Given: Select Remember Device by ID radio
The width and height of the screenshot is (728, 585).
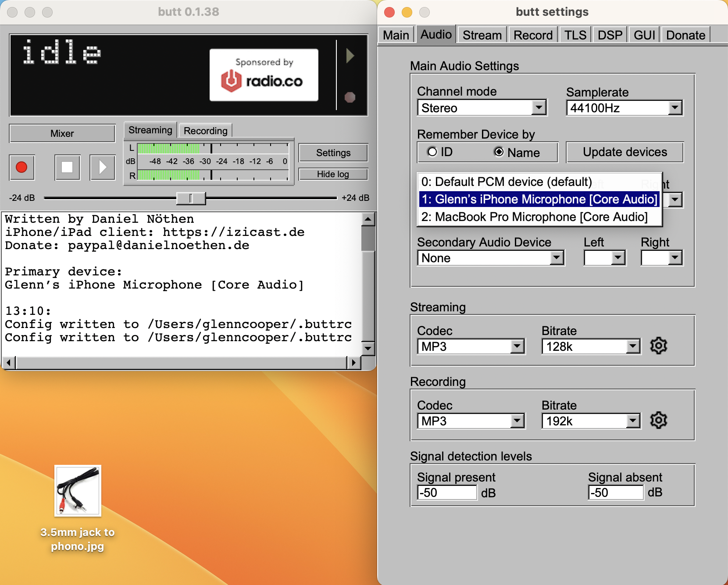Looking at the screenshot, I should [440, 152].
